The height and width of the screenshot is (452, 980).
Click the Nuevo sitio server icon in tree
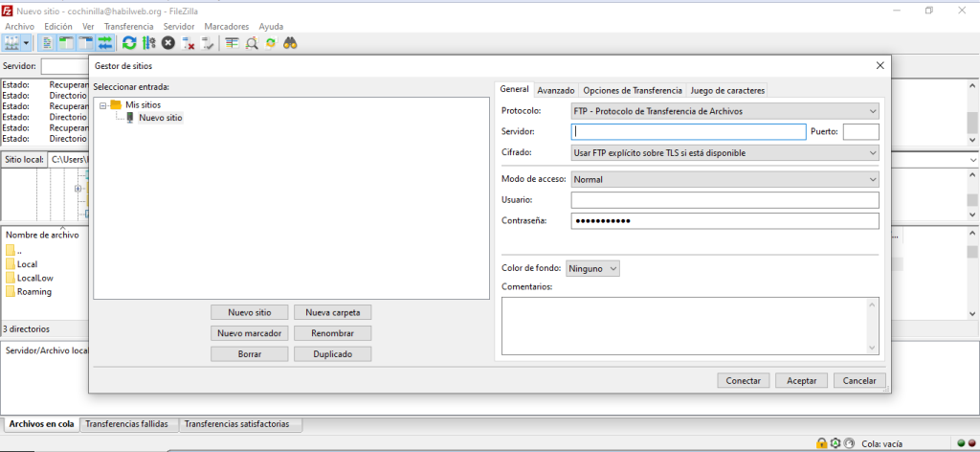130,117
